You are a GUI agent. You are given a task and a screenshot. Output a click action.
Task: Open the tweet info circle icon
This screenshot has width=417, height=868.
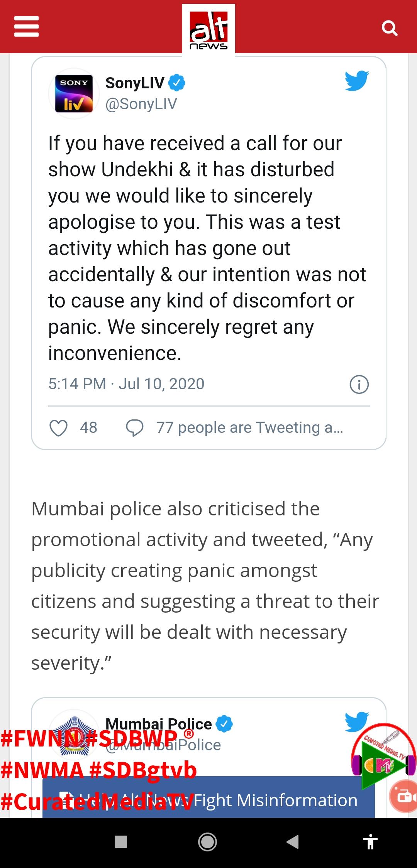point(359,385)
